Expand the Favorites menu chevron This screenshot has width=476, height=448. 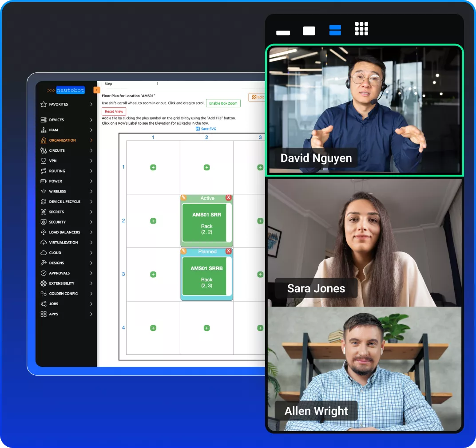click(91, 104)
